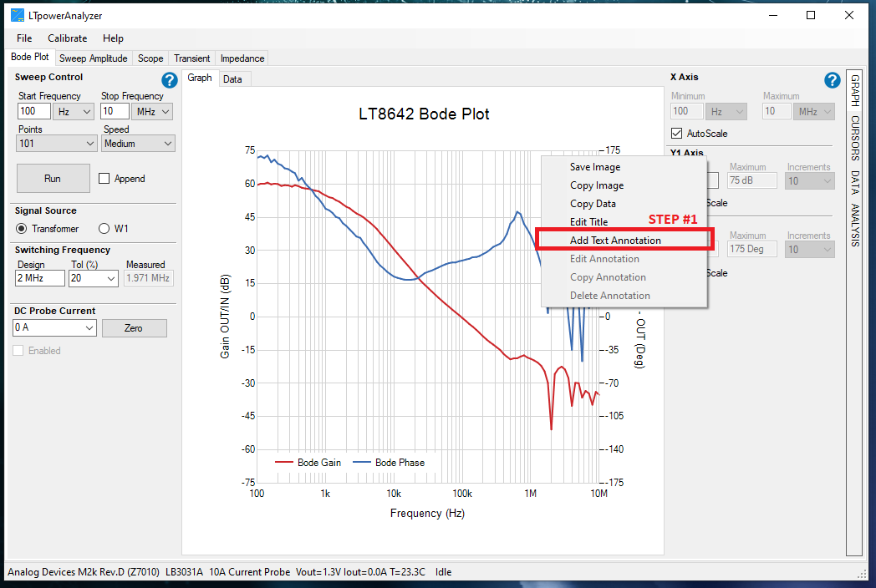
Task: Click the Sweep Control help icon
Action: (x=170, y=80)
